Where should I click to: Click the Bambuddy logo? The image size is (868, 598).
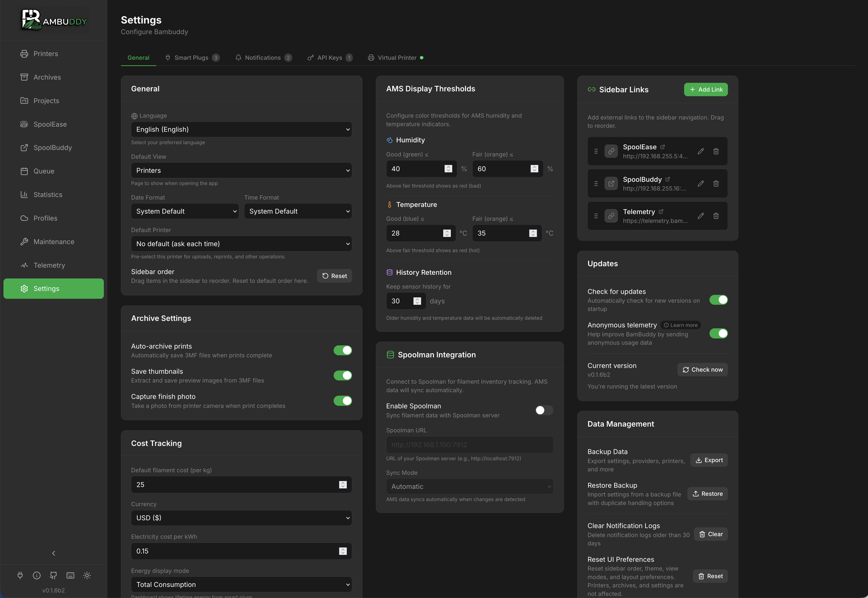click(x=54, y=20)
